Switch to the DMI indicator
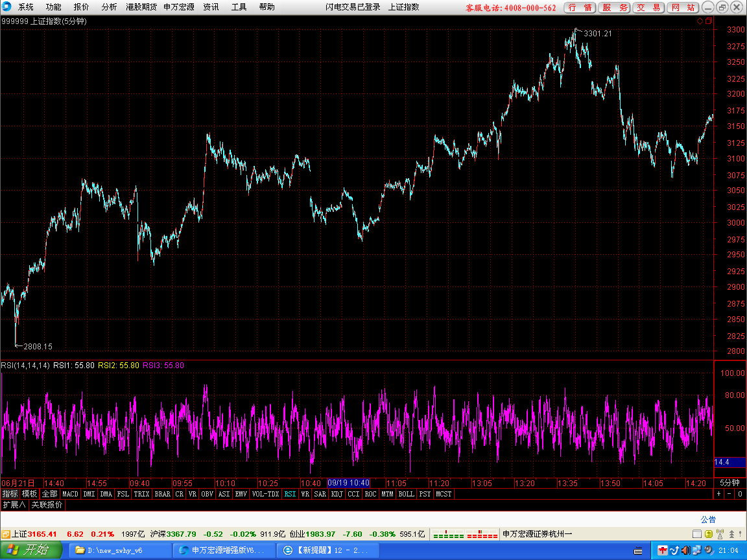 [x=89, y=494]
